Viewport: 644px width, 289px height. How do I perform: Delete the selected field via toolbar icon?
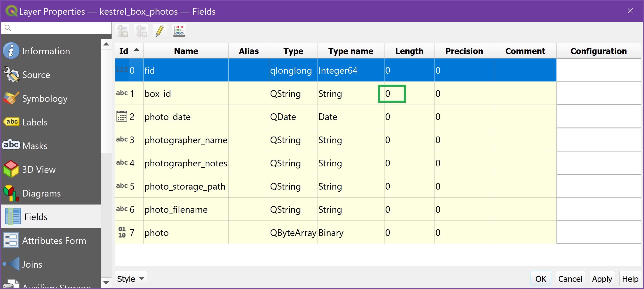[x=141, y=31]
